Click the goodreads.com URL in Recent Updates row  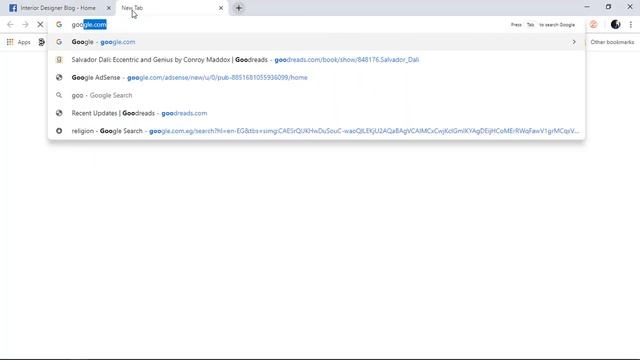coord(184,113)
